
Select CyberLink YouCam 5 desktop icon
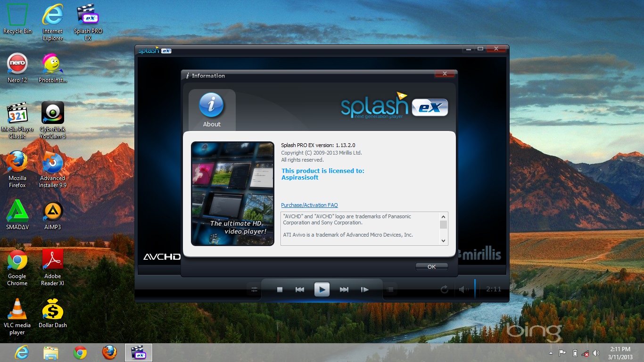(53, 120)
